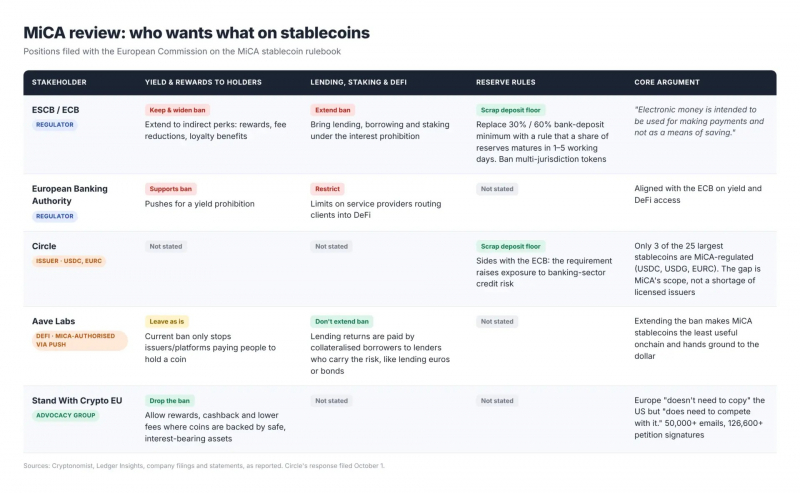Image resolution: width=800 pixels, height=493 pixels.
Task: Select the 'Don't extend ban' green tag
Action: [341, 322]
